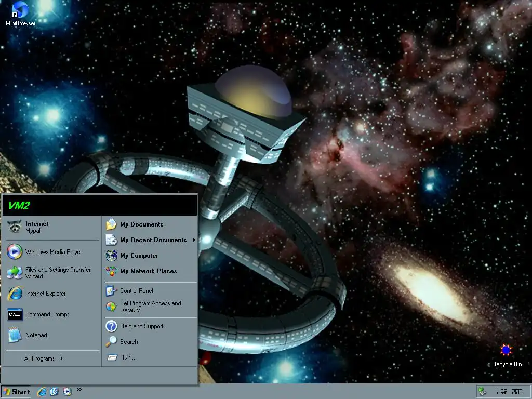Image resolution: width=532 pixels, height=399 pixels.
Task: Expand hidden Quick Launch items chevron
Action: (x=79, y=390)
